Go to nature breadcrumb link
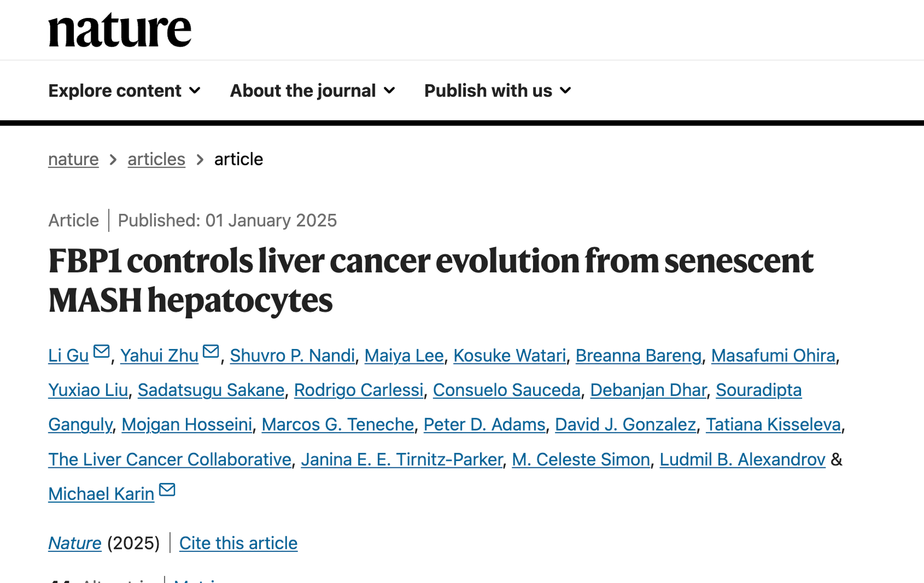 point(73,159)
